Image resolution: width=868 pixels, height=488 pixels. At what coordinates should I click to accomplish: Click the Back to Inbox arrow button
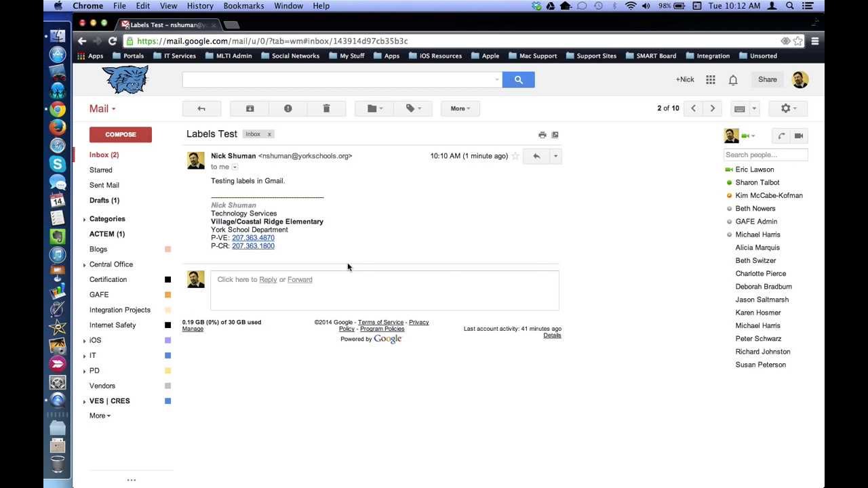click(201, 108)
